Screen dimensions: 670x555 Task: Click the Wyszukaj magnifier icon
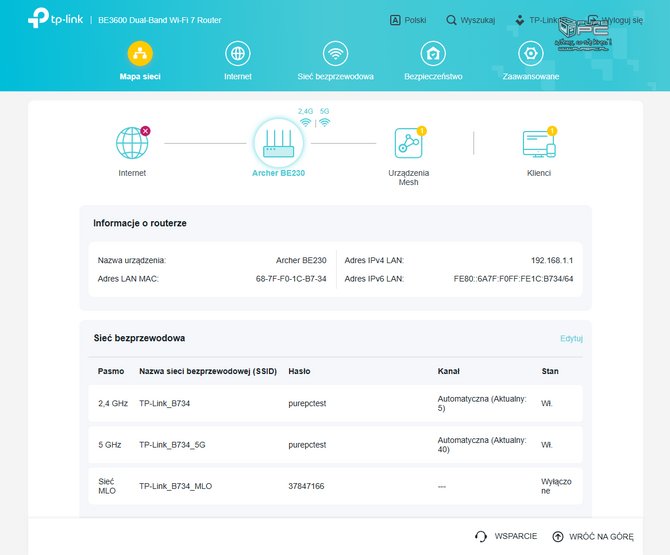[x=451, y=20]
